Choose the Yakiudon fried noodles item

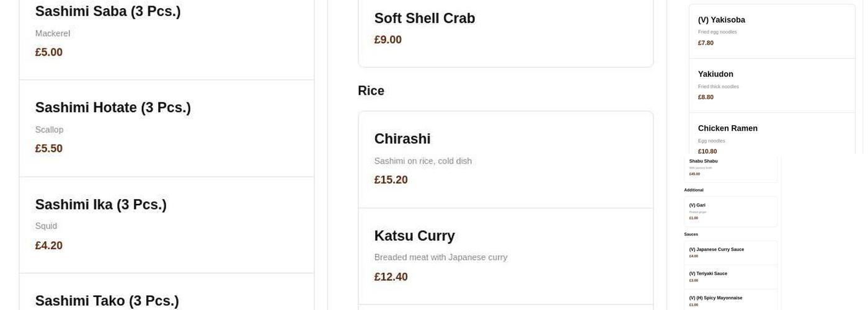coord(715,74)
